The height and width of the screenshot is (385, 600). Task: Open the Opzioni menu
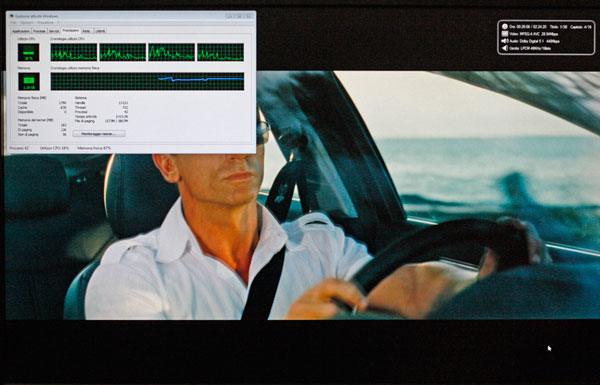click(x=26, y=23)
